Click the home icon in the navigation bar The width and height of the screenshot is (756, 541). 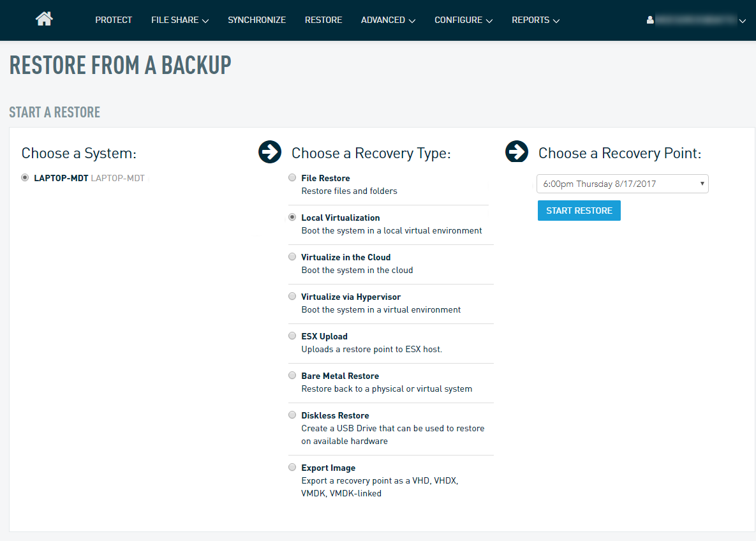[x=43, y=19]
